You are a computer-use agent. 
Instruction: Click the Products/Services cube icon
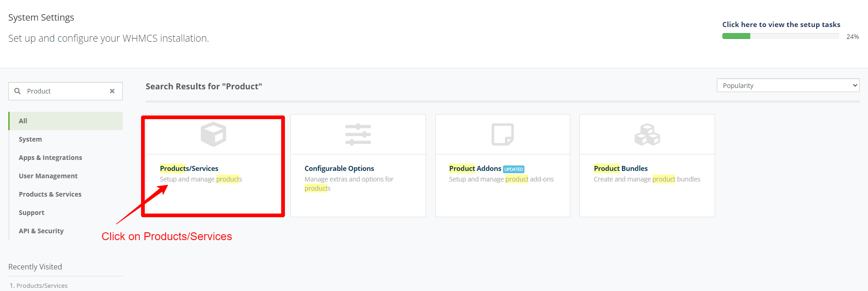pyautogui.click(x=213, y=134)
